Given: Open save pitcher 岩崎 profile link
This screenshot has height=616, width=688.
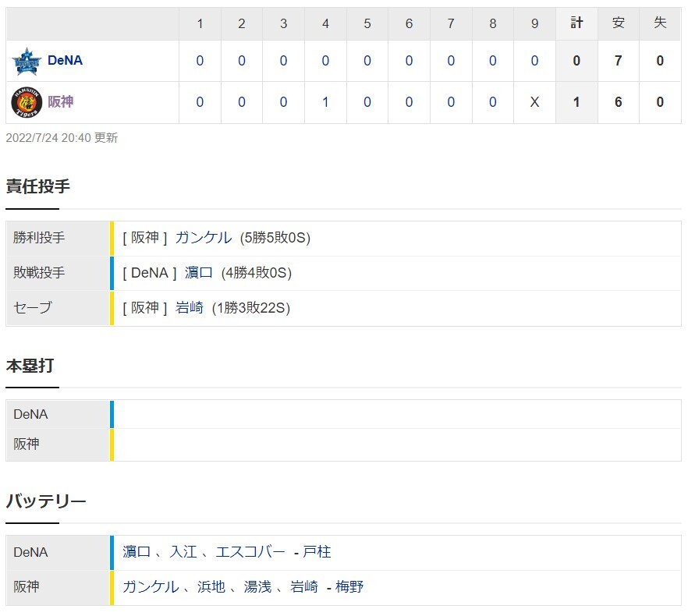Looking at the screenshot, I should click(x=190, y=308).
